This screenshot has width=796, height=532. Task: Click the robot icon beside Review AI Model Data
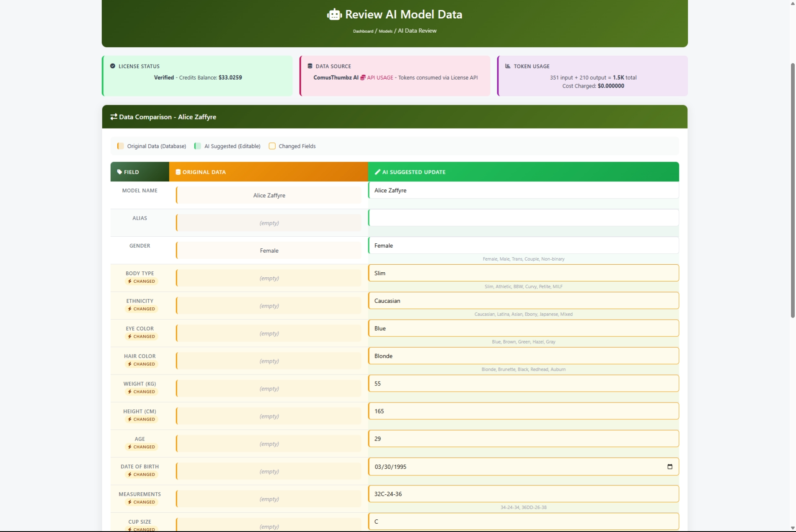click(334, 15)
